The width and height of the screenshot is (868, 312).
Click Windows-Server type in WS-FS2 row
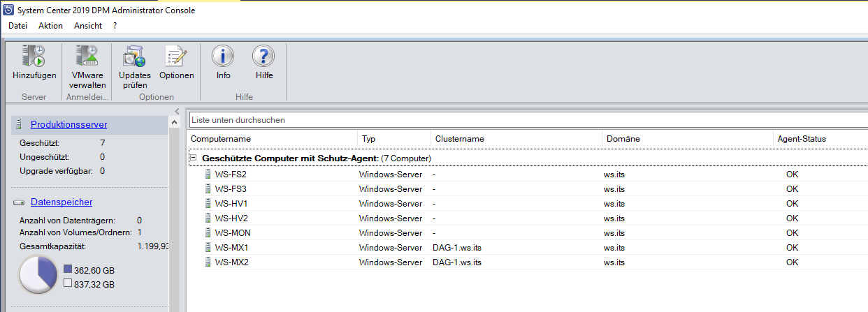pos(391,174)
